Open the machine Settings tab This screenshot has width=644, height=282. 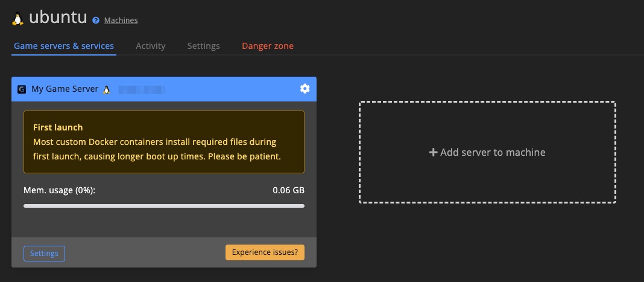pyautogui.click(x=203, y=46)
